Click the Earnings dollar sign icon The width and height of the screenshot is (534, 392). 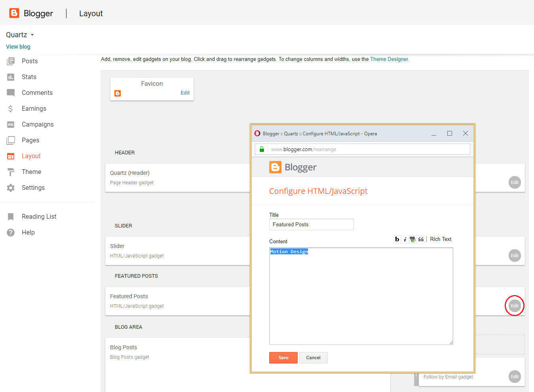pyautogui.click(x=11, y=108)
